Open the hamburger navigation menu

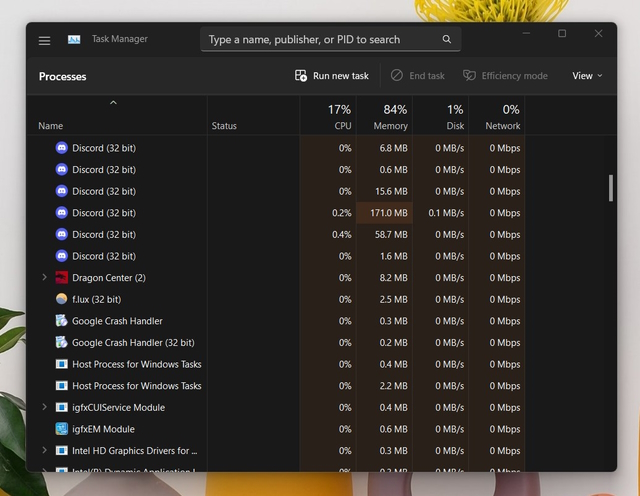click(x=44, y=40)
